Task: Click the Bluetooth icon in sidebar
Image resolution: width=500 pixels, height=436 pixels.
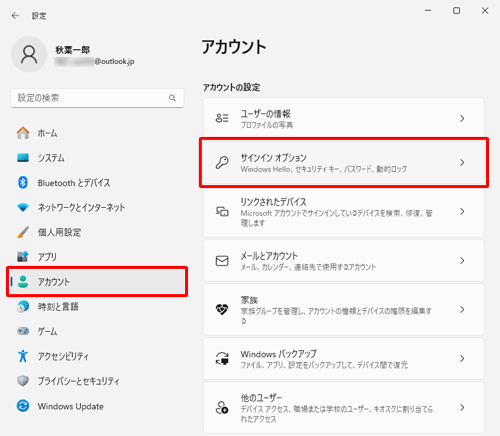Action: 23,182
